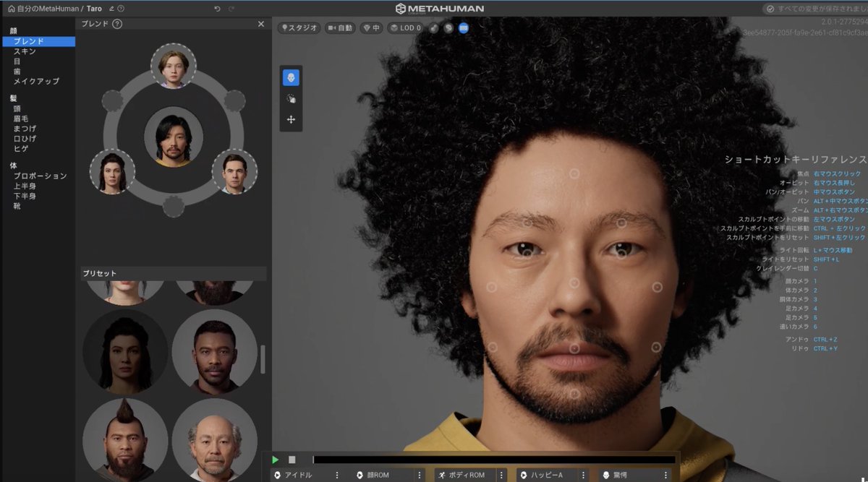Open the 中 quality dropdown
This screenshot has width=868, height=482.
click(372, 28)
